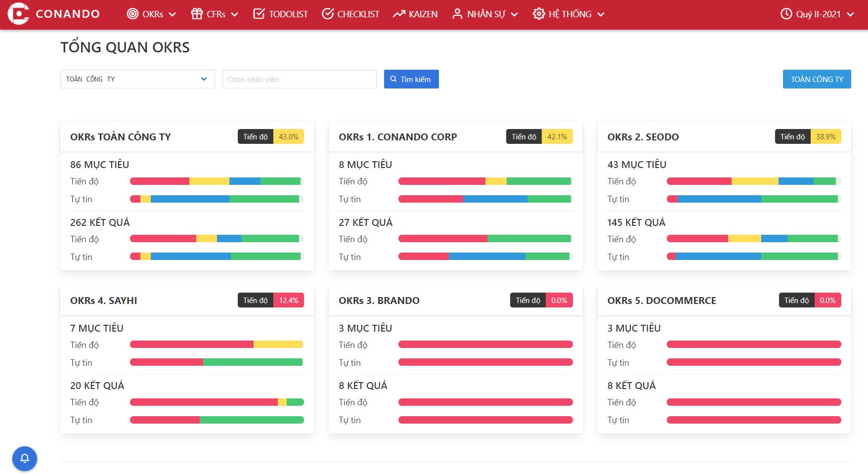Click Tiến độ bar under 7 MỤC TIÊU
This screenshot has width=868, height=476.
click(x=217, y=345)
